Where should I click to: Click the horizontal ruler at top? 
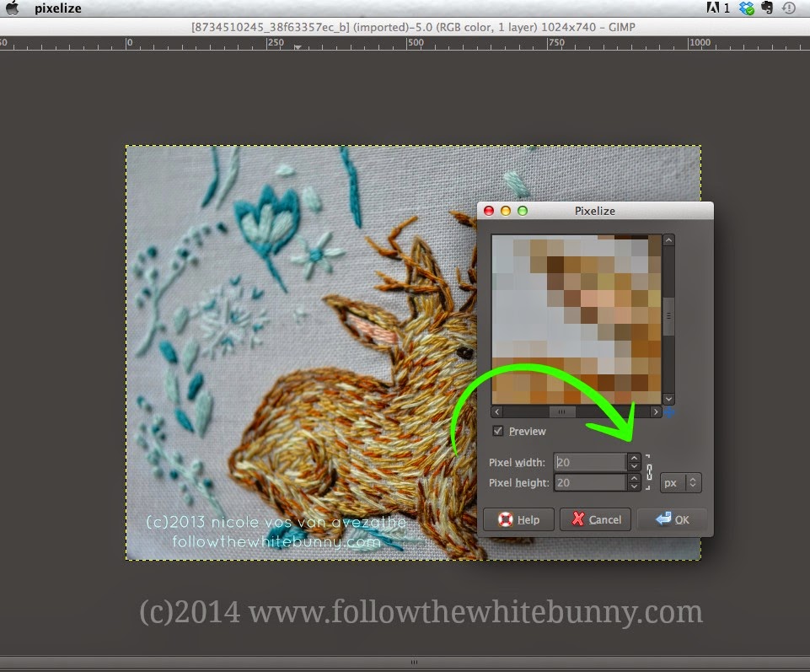point(405,43)
